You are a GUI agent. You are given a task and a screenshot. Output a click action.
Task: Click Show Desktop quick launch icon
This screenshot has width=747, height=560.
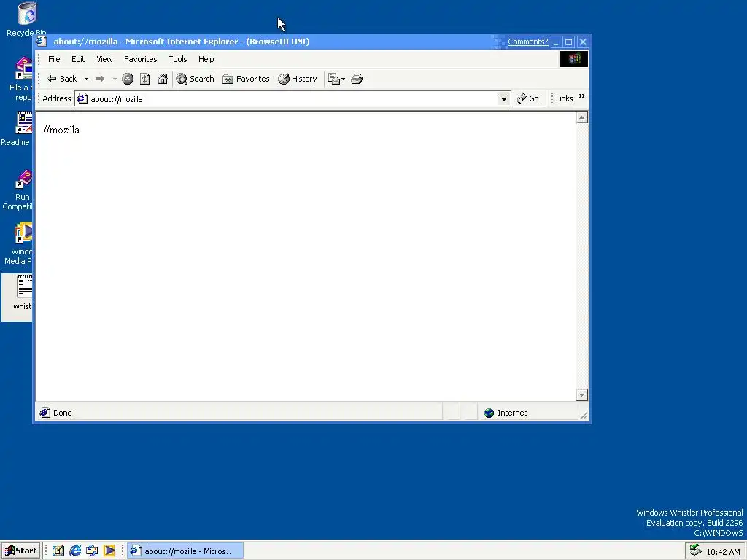(x=58, y=551)
